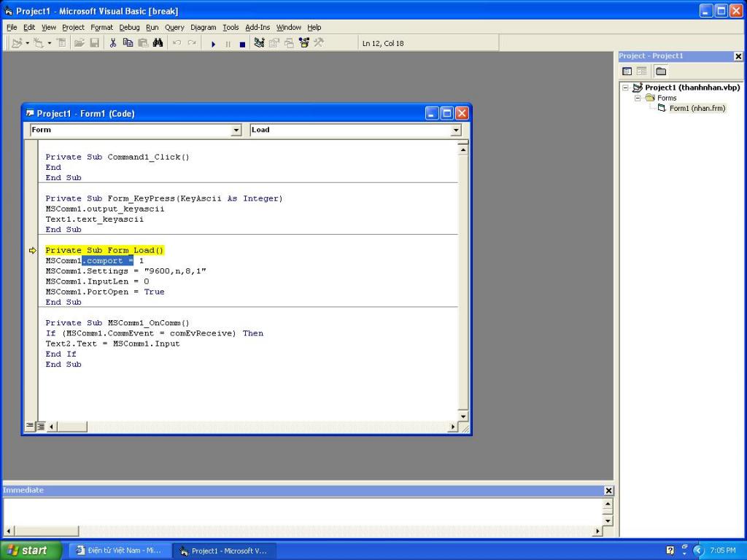Click the Save Project floppy icon

[94, 43]
